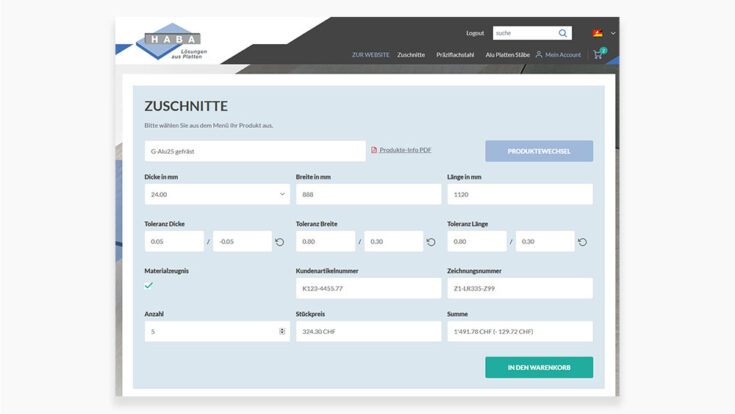The height and width of the screenshot is (414, 735).
Task: Click the Breite in mm field
Action: tap(368, 194)
